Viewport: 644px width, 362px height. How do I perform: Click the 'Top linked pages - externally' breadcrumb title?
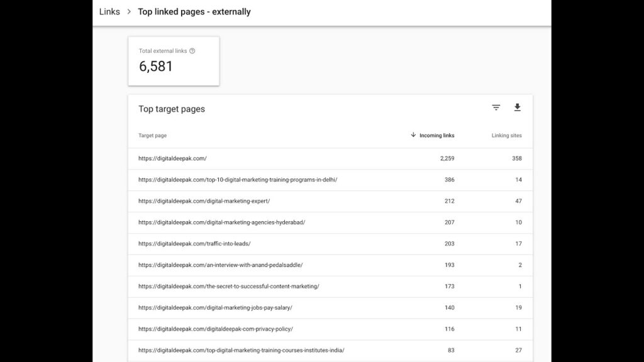coord(194,11)
